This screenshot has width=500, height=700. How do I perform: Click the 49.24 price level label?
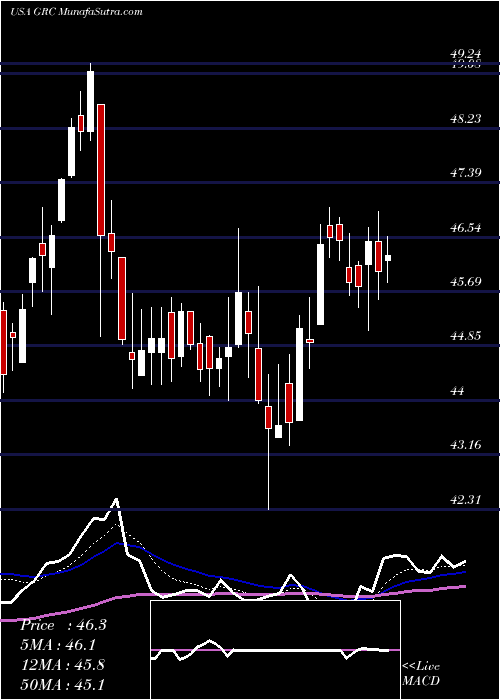point(466,54)
